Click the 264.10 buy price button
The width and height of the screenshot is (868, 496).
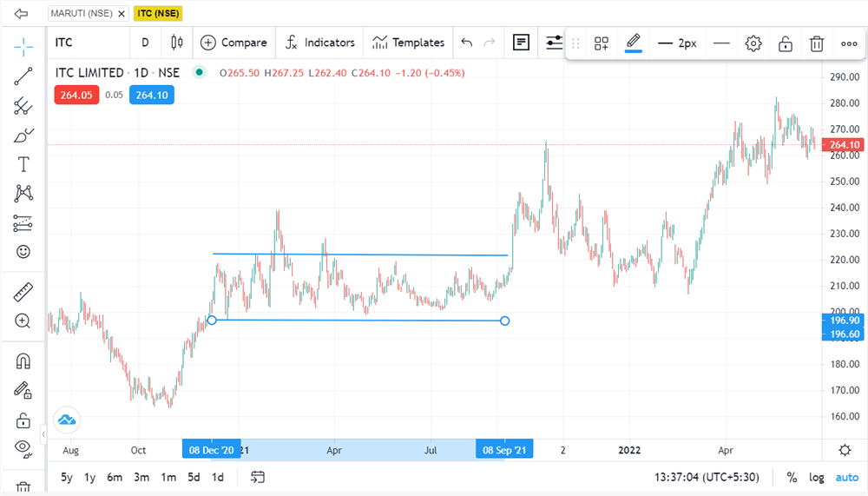(x=152, y=95)
